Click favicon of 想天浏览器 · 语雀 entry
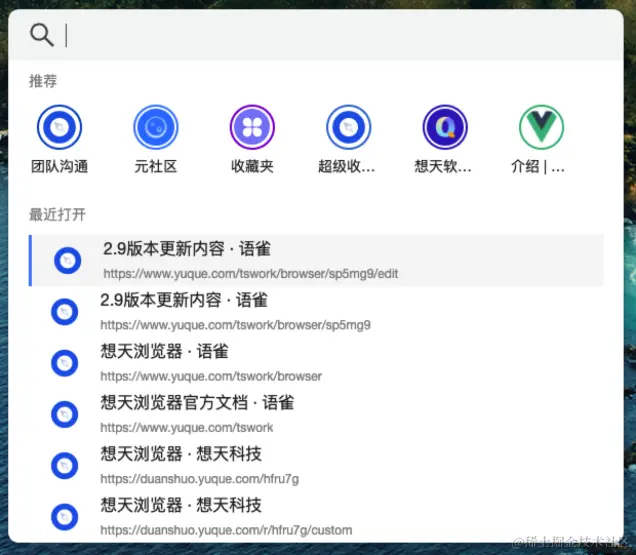The height and width of the screenshot is (555, 636). coord(64,363)
